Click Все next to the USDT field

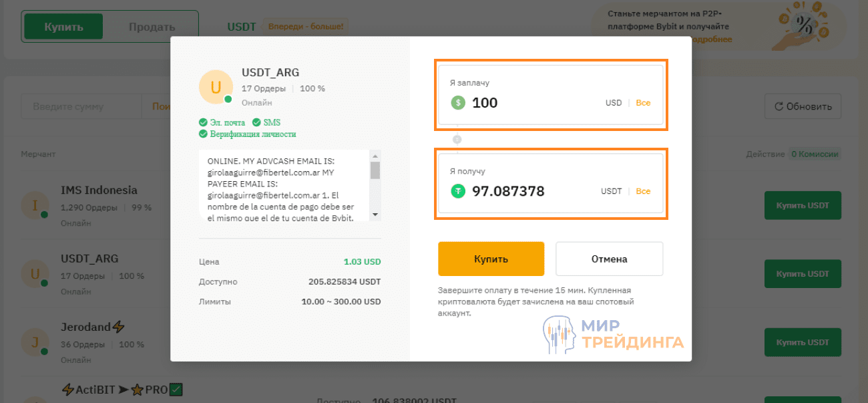[643, 191]
